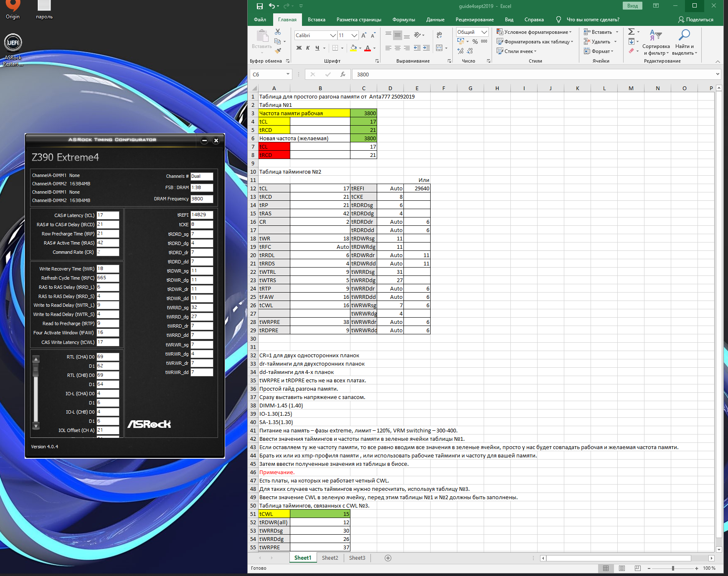728x576 pixels.
Task: Toggle middle vertical alignment
Action: point(398,35)
